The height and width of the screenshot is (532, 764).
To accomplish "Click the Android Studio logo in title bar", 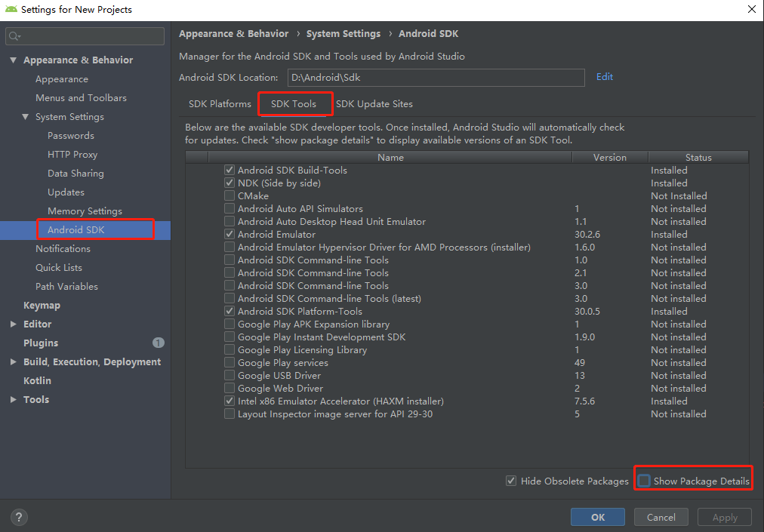I will 11,9.
